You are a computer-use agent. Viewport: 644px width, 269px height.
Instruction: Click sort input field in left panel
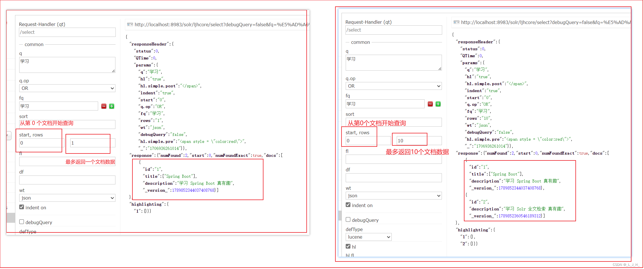[67, 124]
